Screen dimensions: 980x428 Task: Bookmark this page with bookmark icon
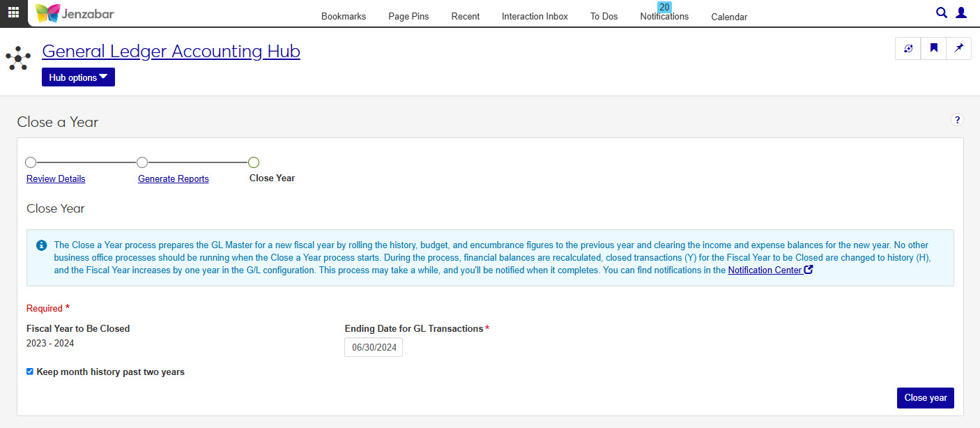(x=934, y=49)
